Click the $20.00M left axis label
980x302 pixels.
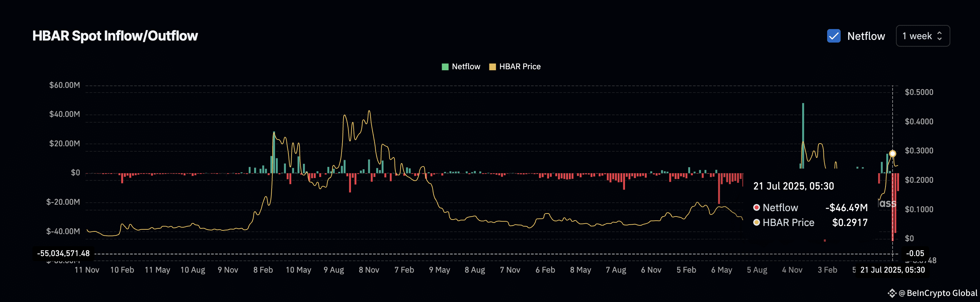(64, 144)
